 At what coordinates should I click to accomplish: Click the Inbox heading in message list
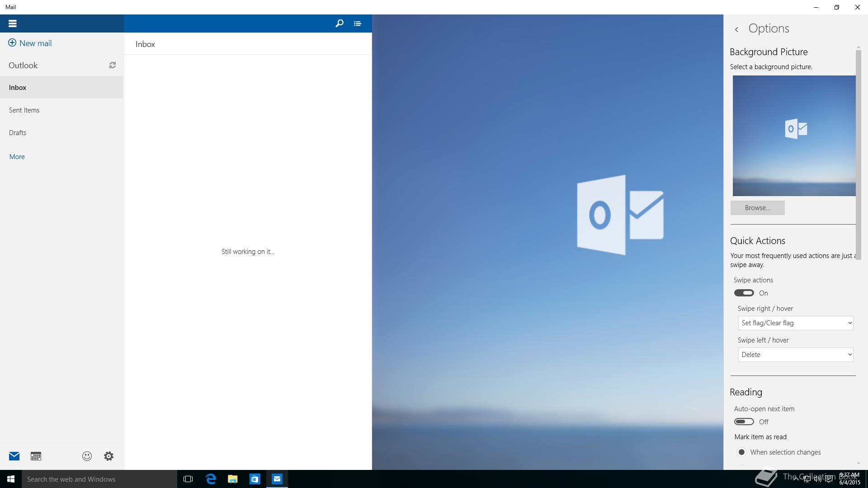pyautogui.click(x=145, y=44)
